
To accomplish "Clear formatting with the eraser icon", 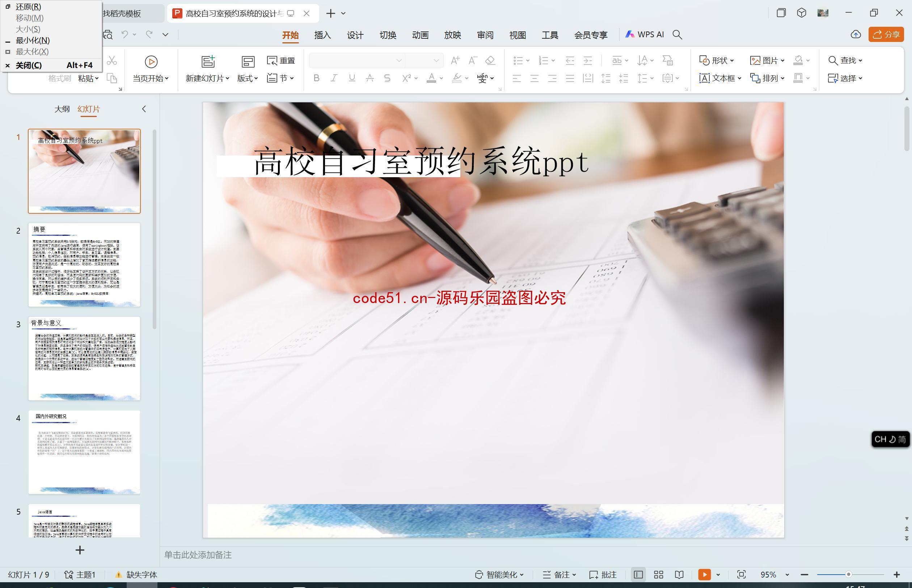I will pyautogui.click(x=490, y=60).
